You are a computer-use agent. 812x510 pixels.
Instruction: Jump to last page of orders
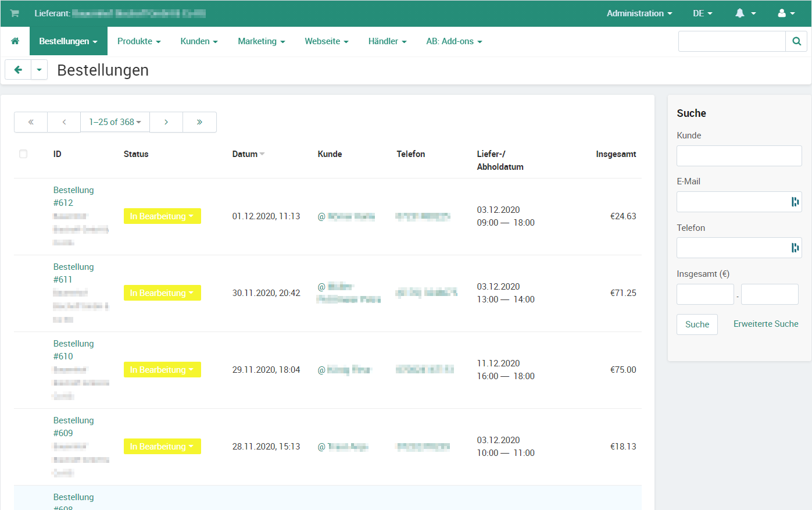(199, 122)
